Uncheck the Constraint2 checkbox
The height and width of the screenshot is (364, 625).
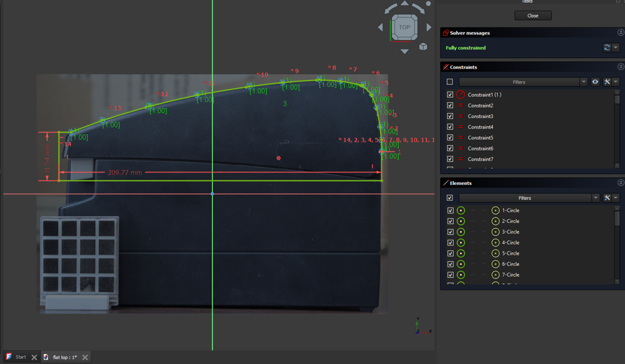pos(450,106)
